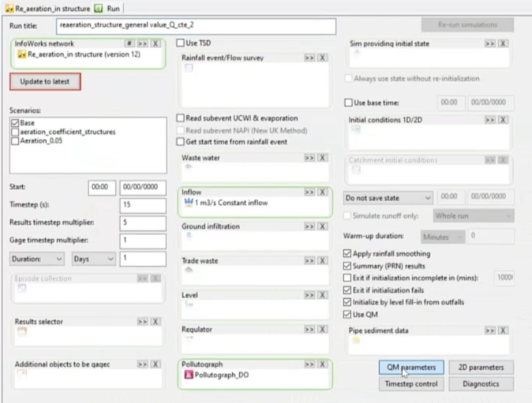Switch to the Run tab
This screenshot has height=403, width=532.
pyautogui.click(x=108, y=9)
